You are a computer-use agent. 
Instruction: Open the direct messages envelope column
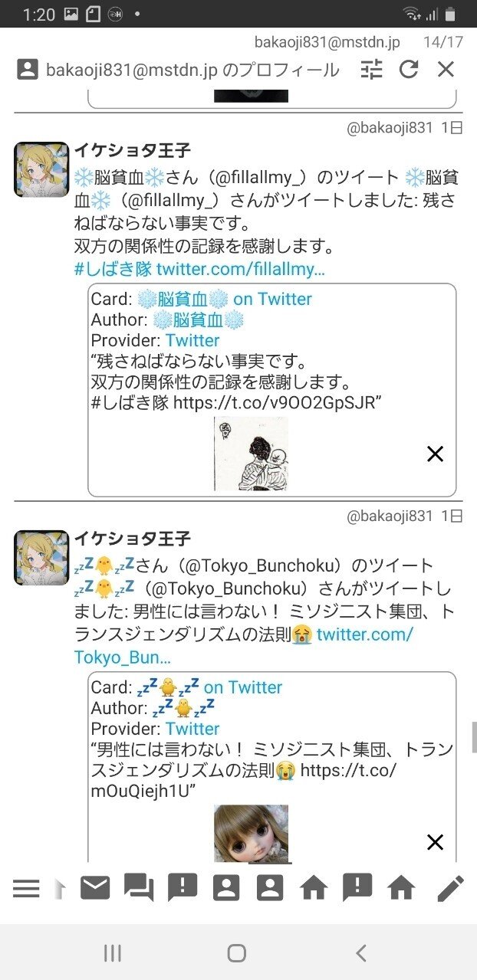coord(95,888)
